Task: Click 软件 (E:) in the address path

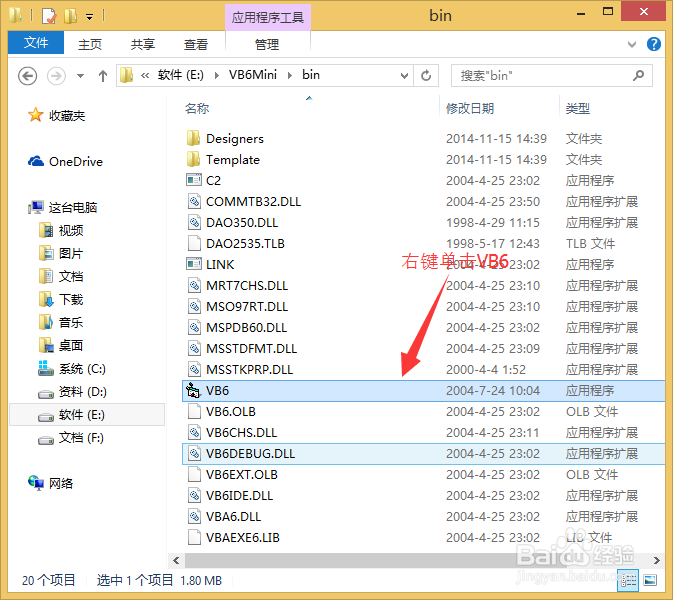Action: click(180, 75)
